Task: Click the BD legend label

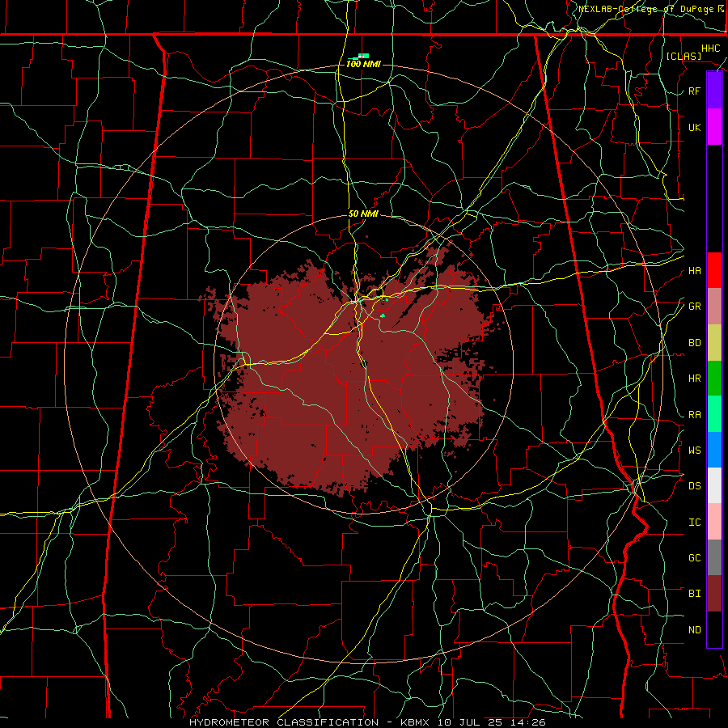Action: [694, 343]
